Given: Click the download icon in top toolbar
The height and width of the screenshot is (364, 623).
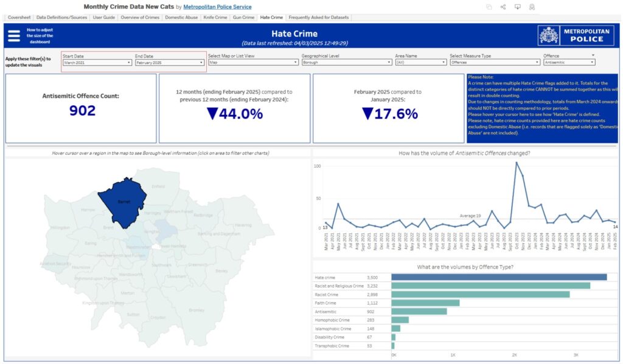Looking at the screenshot, I should 517,7.
